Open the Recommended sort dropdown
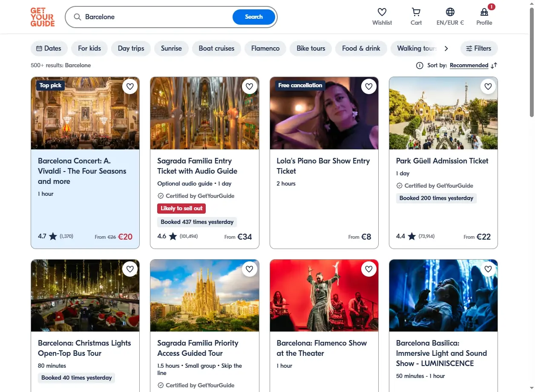 tap(469, 66)
